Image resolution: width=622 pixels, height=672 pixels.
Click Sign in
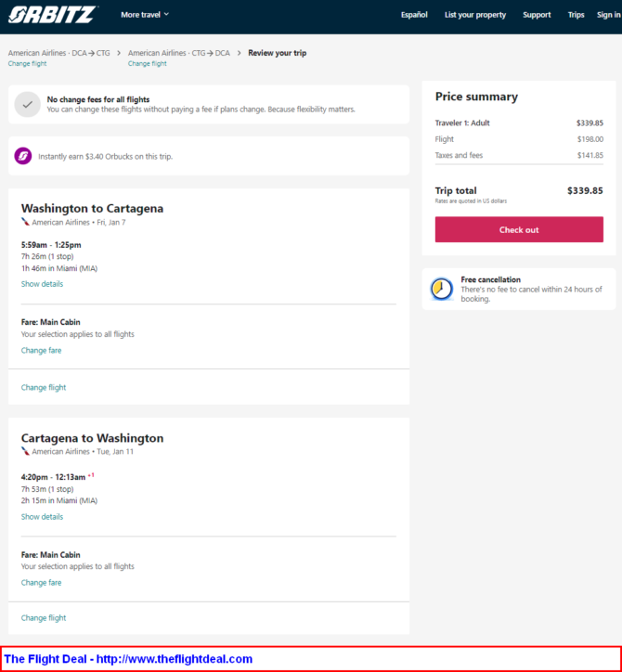609,15
